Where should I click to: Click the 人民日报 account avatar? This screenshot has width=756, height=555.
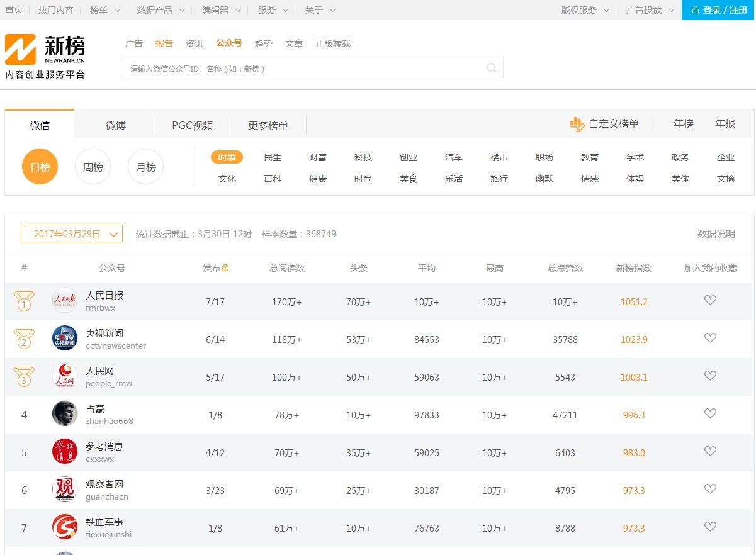click(65, 301)
